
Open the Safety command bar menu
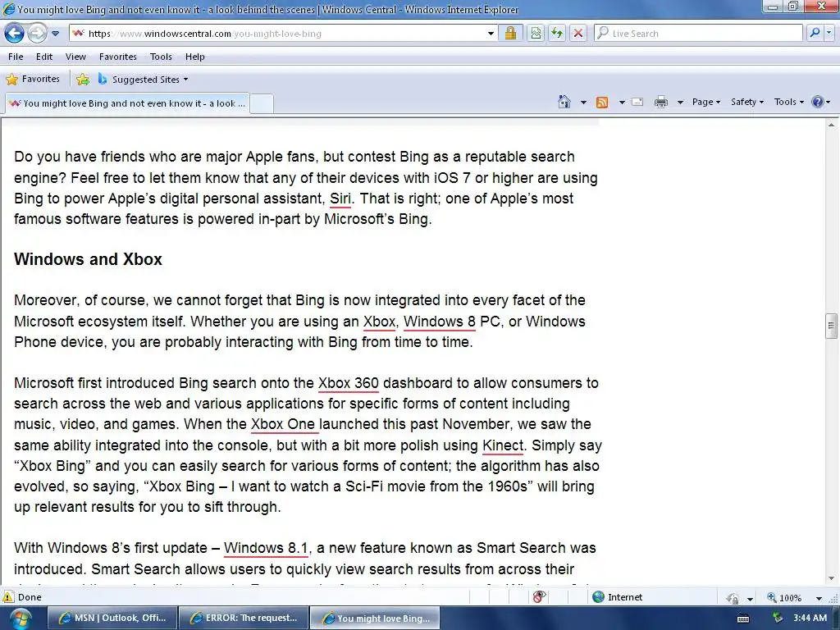point(746,102)
